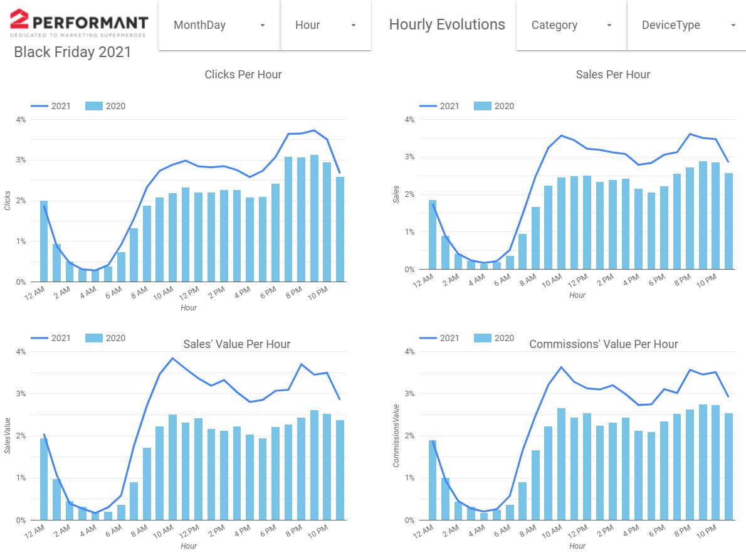Toggle 2021 series in Sales Per Hour legend

[439, 106]
